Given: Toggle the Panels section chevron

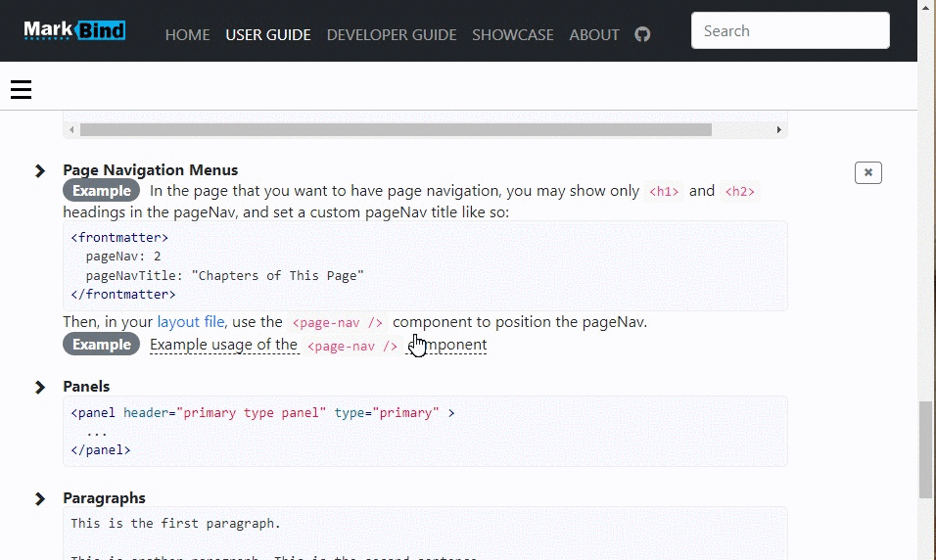Looking at the screenshot, I should click(40, 388).
